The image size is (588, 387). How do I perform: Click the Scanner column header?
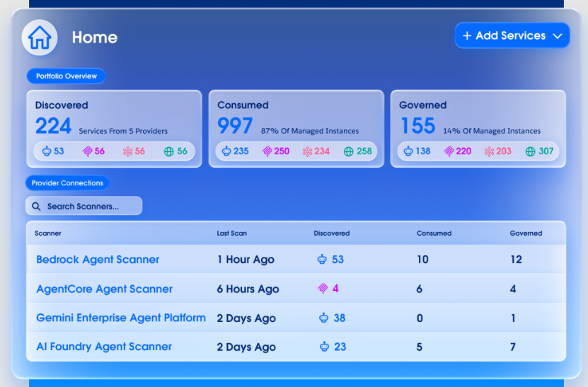pyautogui.click(x=47, y=233)
